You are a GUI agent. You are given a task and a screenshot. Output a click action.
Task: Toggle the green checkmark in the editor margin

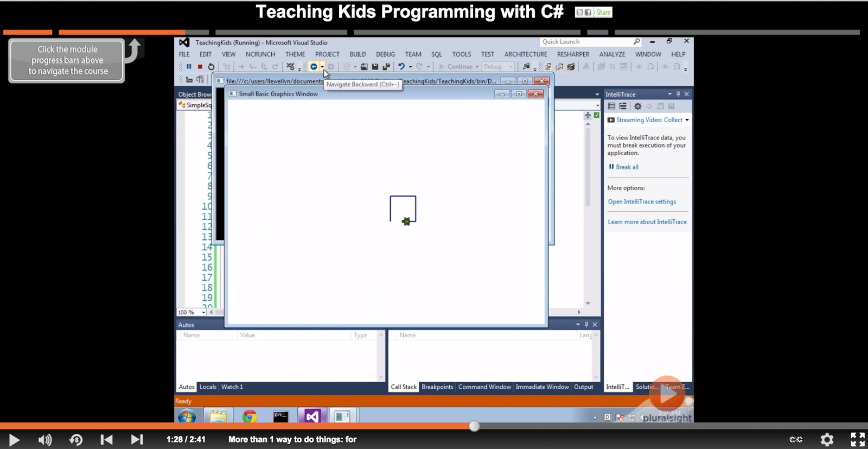[x=597, y=115]
